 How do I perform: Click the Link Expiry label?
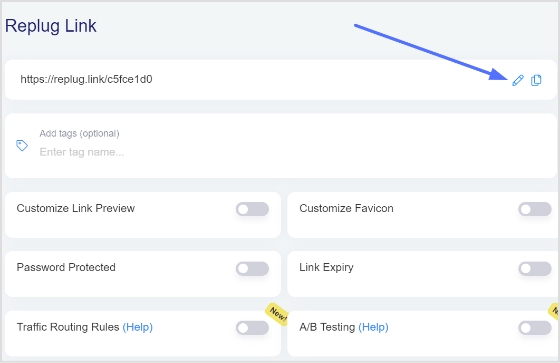coord(326,268)
